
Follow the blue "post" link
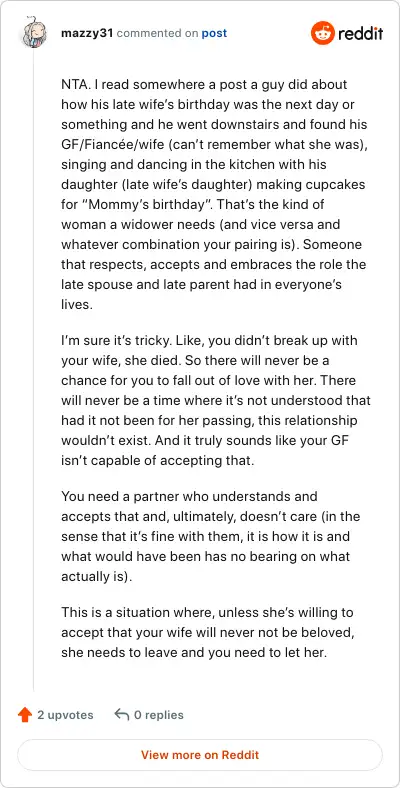pyautogui.click(x=214, y=33)
